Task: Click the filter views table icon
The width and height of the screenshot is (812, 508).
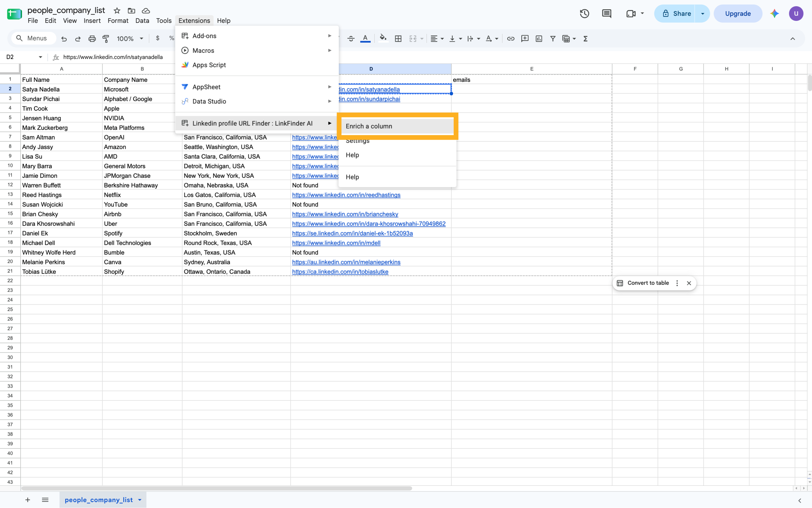Action: coord(566,39)
